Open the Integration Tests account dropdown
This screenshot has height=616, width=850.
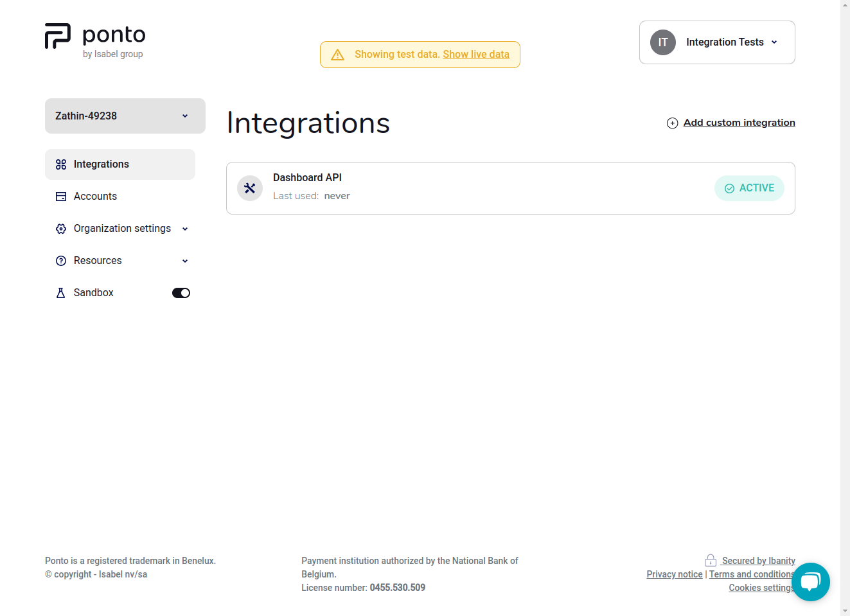pos(716,42)
